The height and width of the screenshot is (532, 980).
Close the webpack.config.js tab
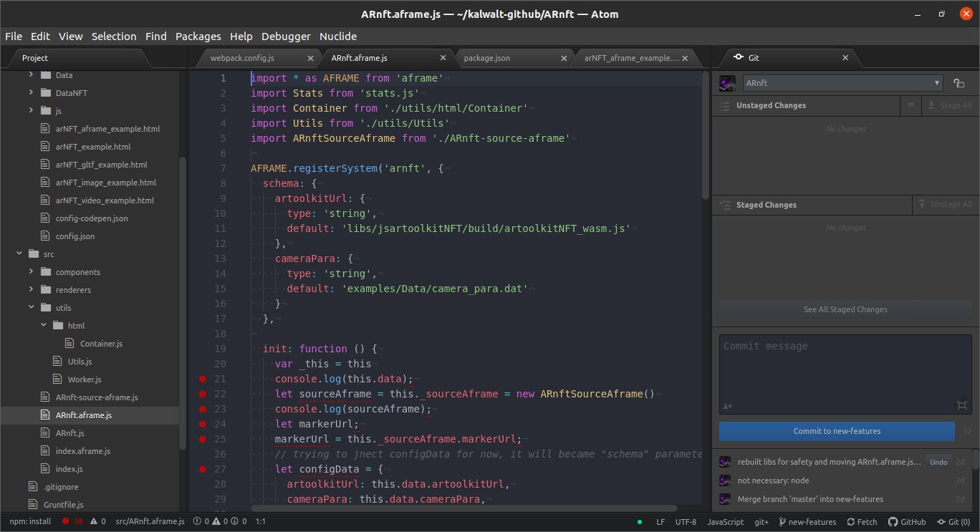click(310, 58)
